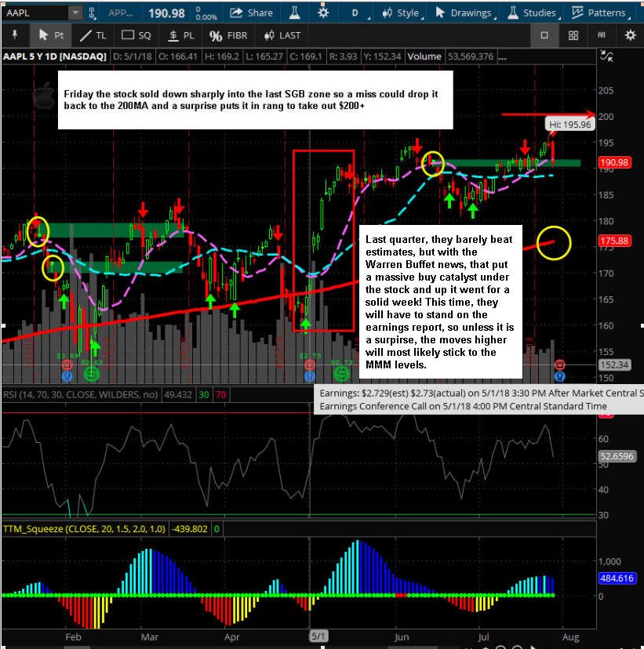The image size is (644, 649).
Task: Click the Volume value 53,569,376
Action: pyautogui.click(x=471, y=56)
